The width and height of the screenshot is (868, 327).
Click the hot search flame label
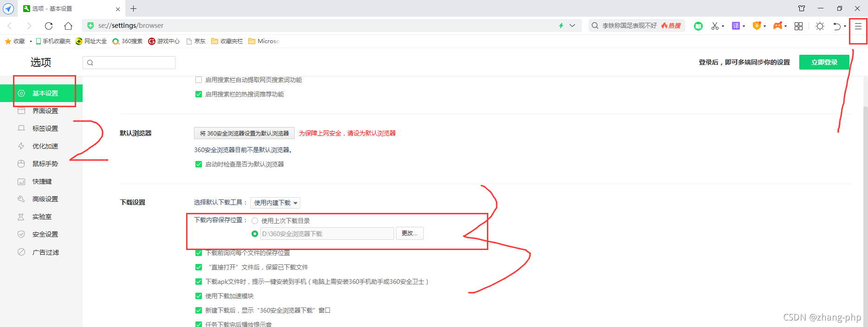(671, 26)
